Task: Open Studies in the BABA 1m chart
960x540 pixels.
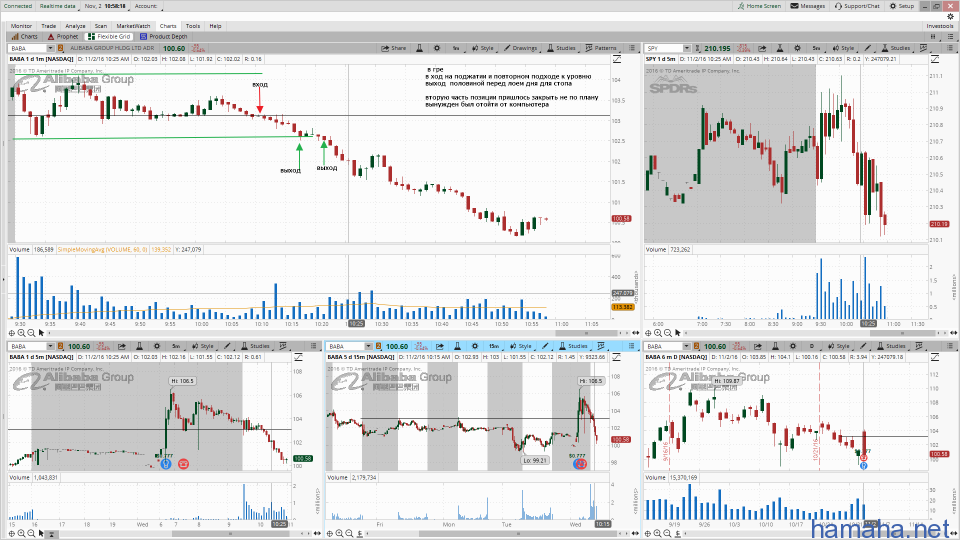Action: click(x=561, y=48)
